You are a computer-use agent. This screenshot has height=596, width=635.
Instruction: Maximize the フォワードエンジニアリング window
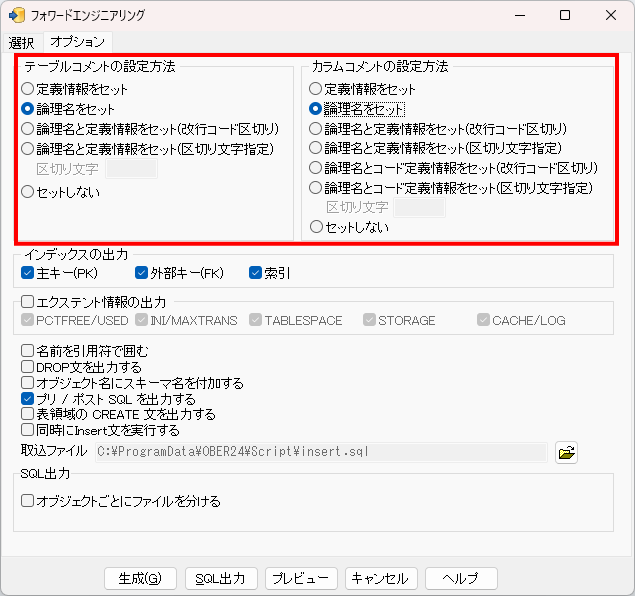565,15
